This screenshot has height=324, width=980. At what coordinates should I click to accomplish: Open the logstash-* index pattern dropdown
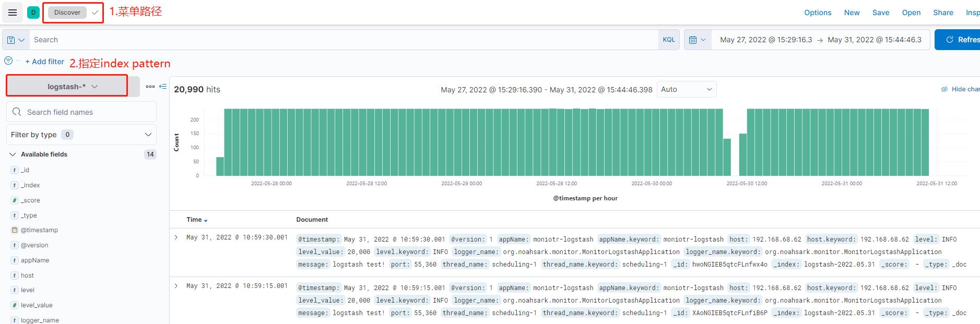click(x=73, y=87)
